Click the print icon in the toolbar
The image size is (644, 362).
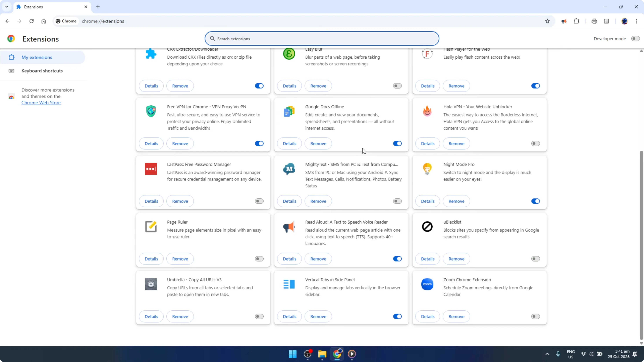tap(594, 21)
